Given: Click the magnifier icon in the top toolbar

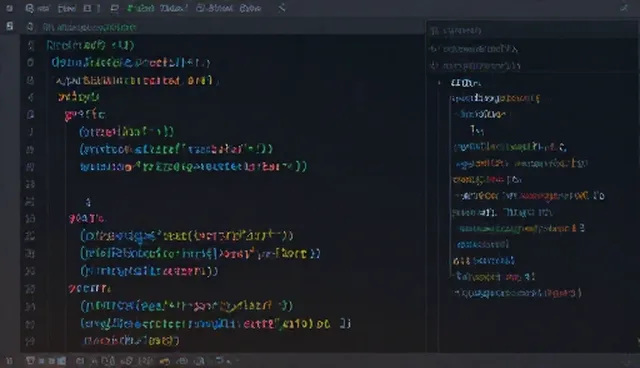Looking at the screenshot, I should 29,8.
